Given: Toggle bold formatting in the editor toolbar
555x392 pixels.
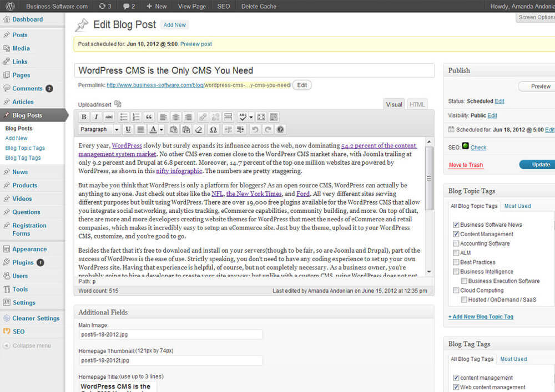Looking at the screenshot, I should (x=84, y=117).
